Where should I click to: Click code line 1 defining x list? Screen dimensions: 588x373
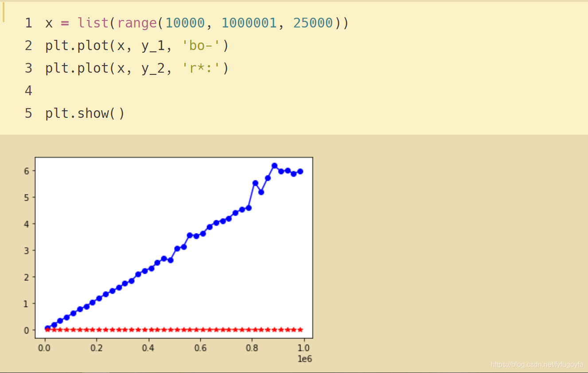(197, 23)
